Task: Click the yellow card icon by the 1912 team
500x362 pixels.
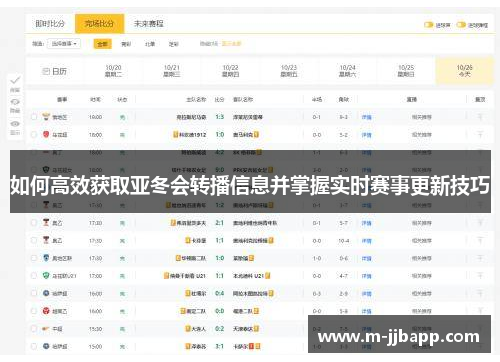Action: coord(176,135)
